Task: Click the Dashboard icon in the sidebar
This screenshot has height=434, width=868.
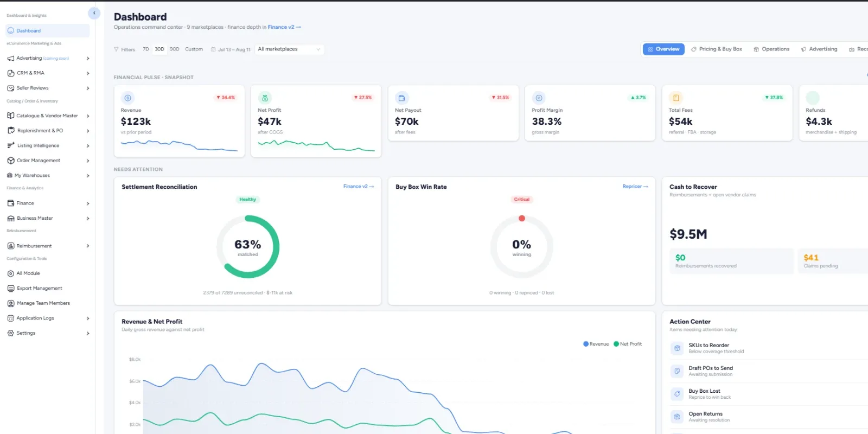Action: click(x=11, y=31)
